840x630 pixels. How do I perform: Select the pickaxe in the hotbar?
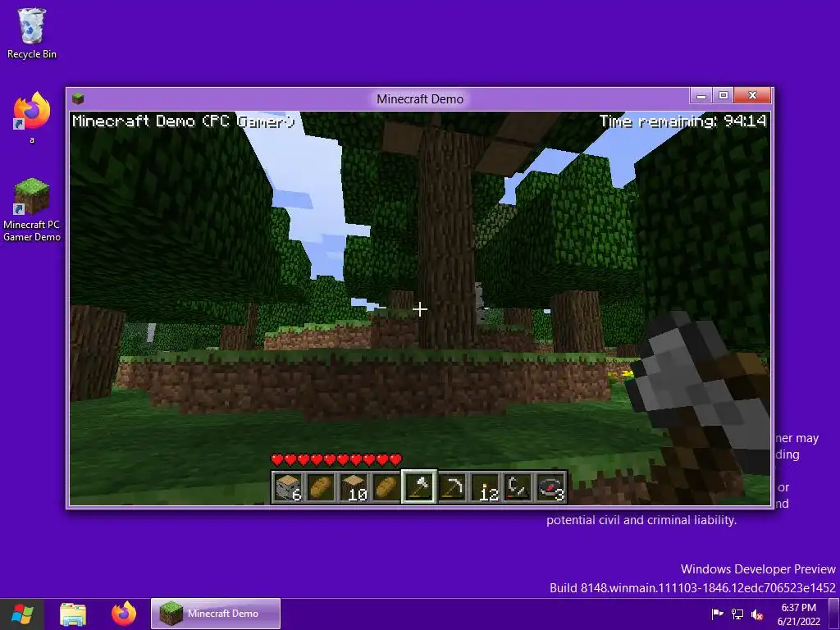pos(452,487)
